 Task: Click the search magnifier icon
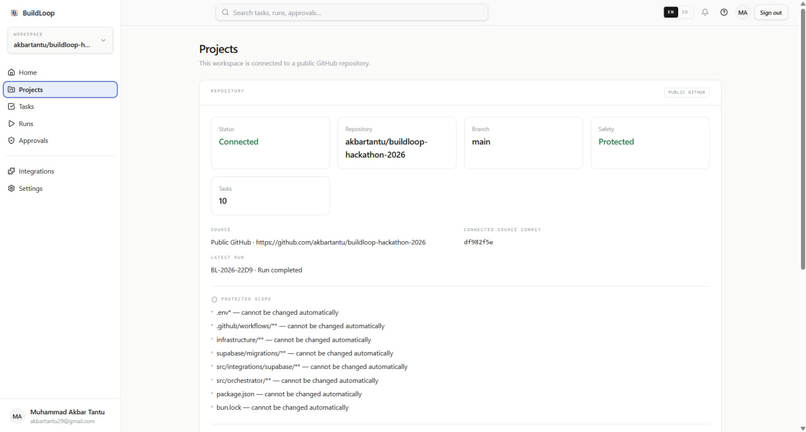[x=225, y=12]
